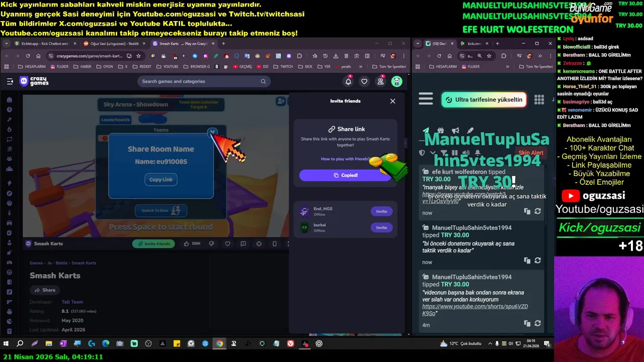
Task: Open the CrazyGames notifications bell
Action: (348, 81)
